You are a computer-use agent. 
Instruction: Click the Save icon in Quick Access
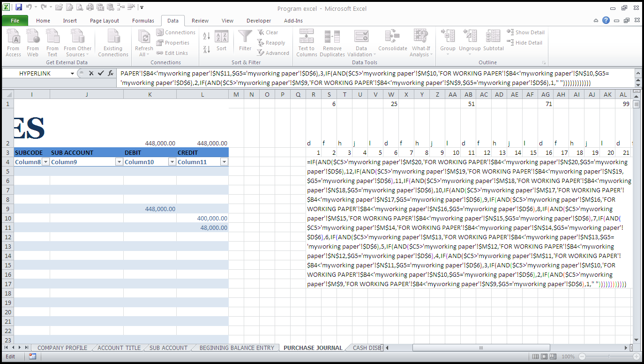coord(19,7)
